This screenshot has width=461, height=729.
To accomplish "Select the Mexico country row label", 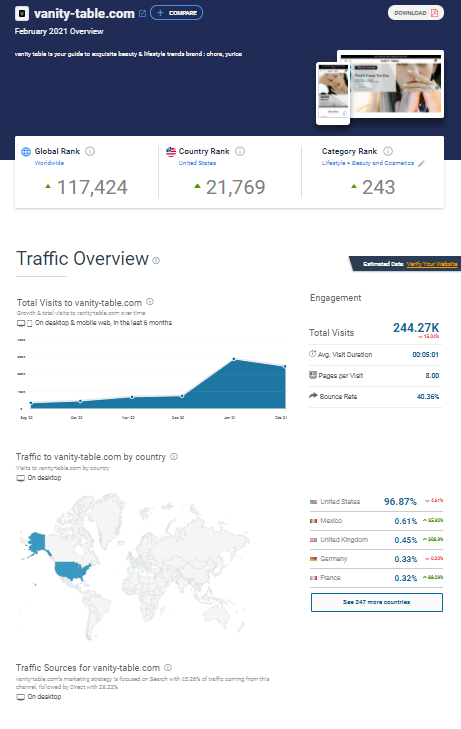I will tap(331, 521).
